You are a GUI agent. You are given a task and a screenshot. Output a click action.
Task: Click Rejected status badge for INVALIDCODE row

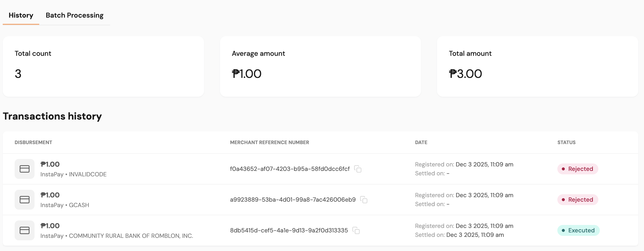tap(577, 169)
